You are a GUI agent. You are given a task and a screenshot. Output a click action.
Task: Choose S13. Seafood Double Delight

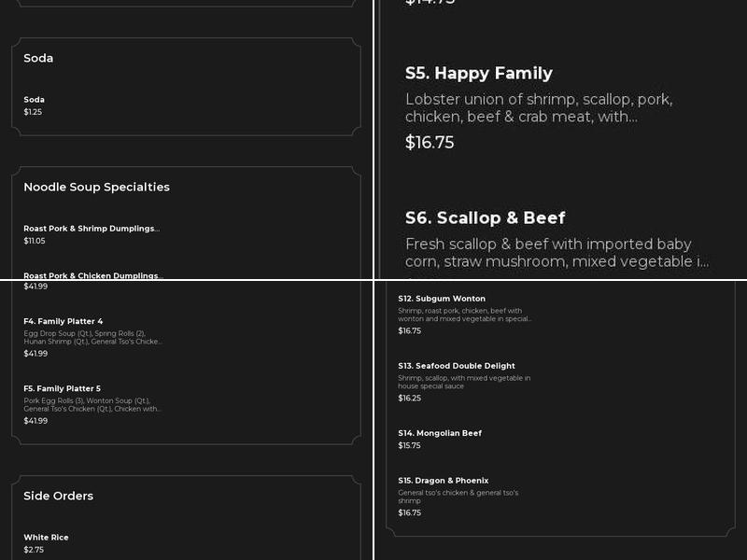point(457,366)
